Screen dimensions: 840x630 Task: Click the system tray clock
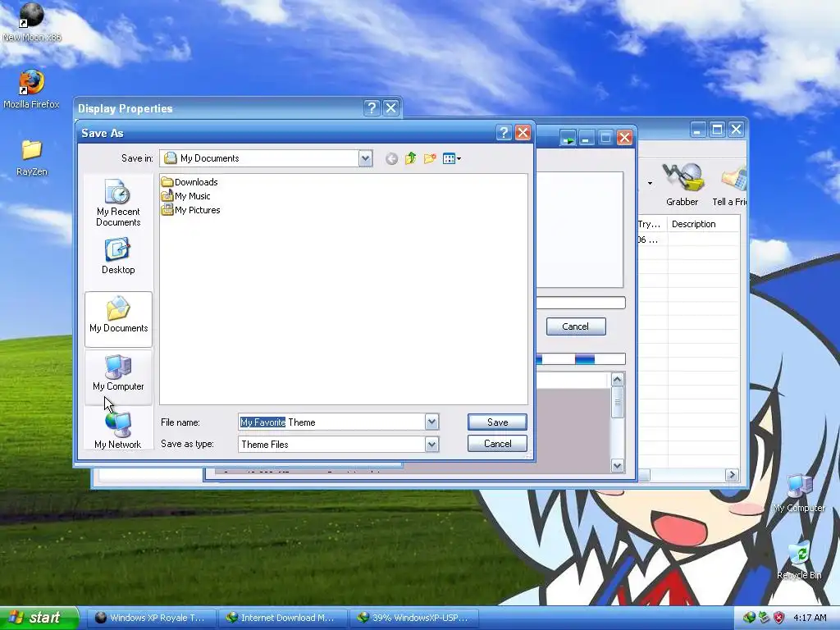tap(810, 618)
